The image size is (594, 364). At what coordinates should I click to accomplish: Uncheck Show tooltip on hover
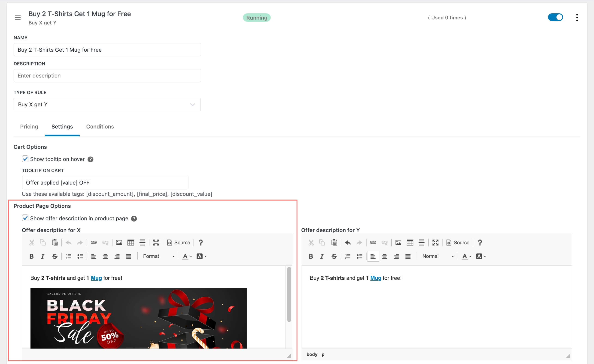coord(25,159)
